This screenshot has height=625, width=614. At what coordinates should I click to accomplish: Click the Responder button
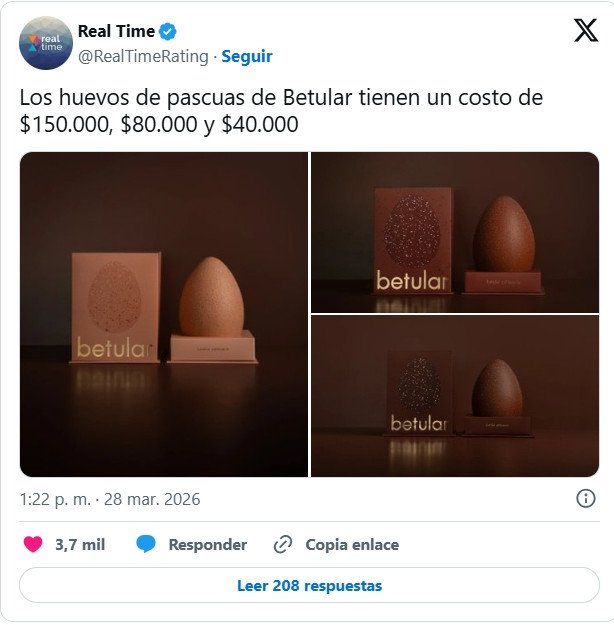coord(208,544)
